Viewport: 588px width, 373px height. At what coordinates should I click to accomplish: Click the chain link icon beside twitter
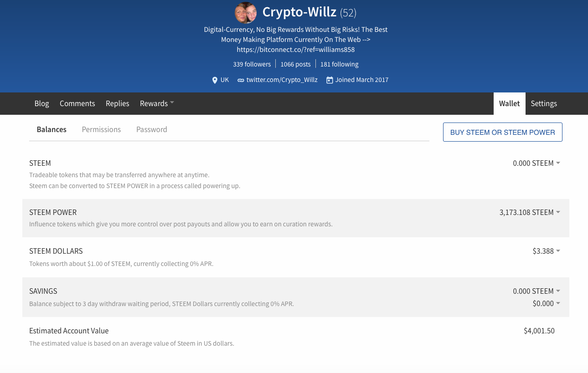240,80
